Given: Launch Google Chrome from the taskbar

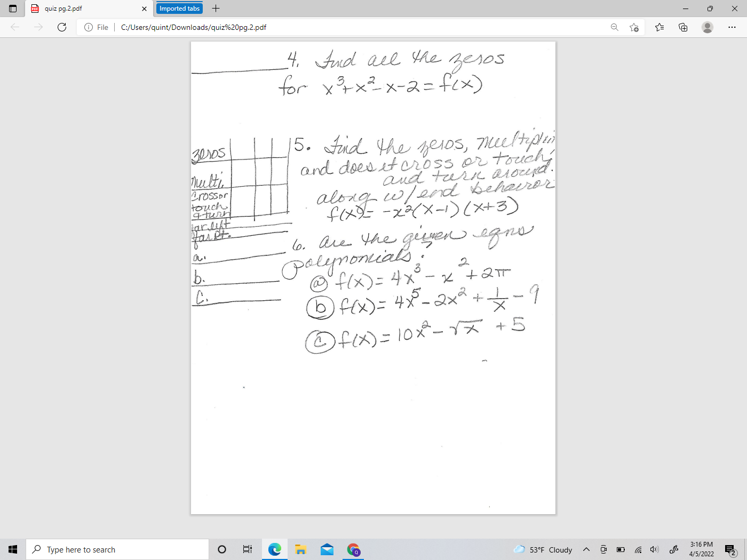Looking at the screenshot, I should [353, 549].
